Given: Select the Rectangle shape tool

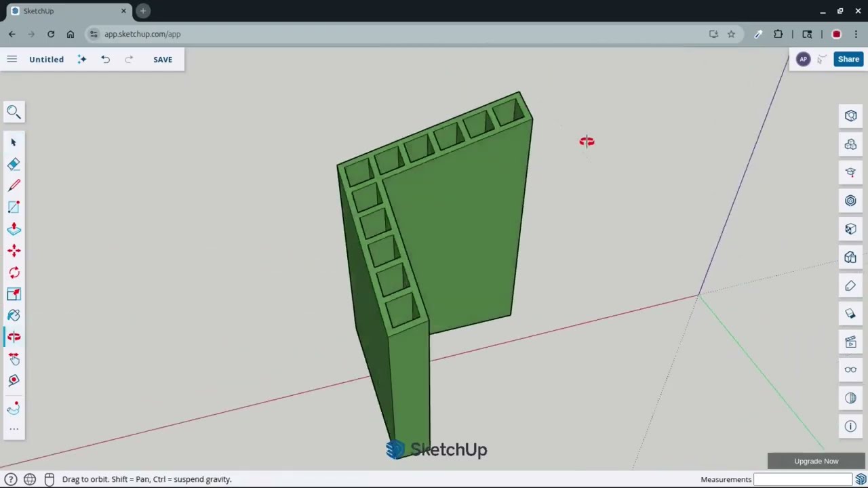Looking at the screenshot, I should [14, 207].
